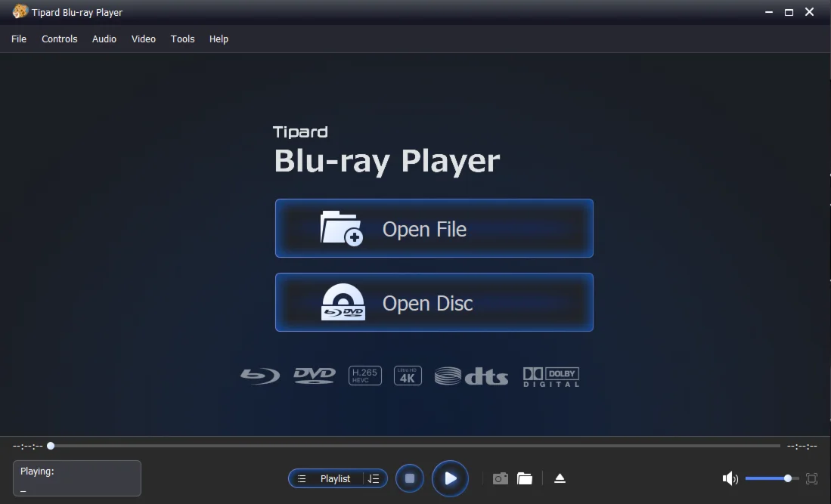831x504 pixels.
Task: Click the playback progress bar handle
Action: pyautogui.click(x=51, y=446)
